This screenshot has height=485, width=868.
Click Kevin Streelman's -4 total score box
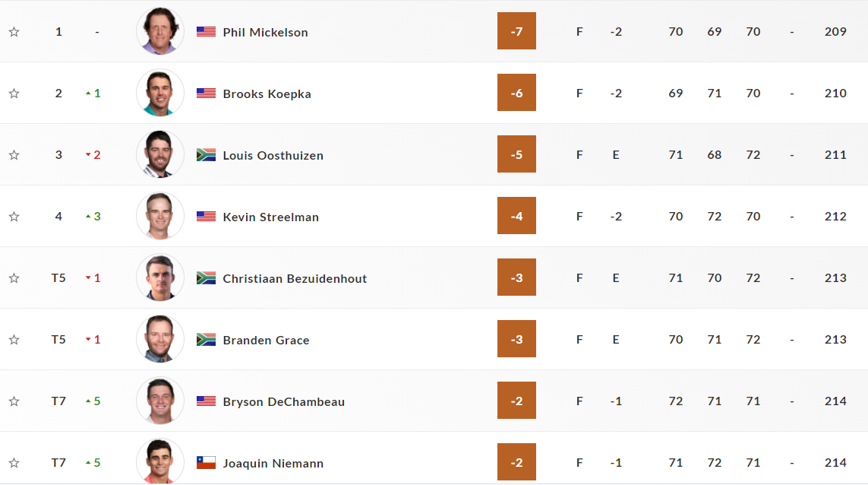click(516, 216)
